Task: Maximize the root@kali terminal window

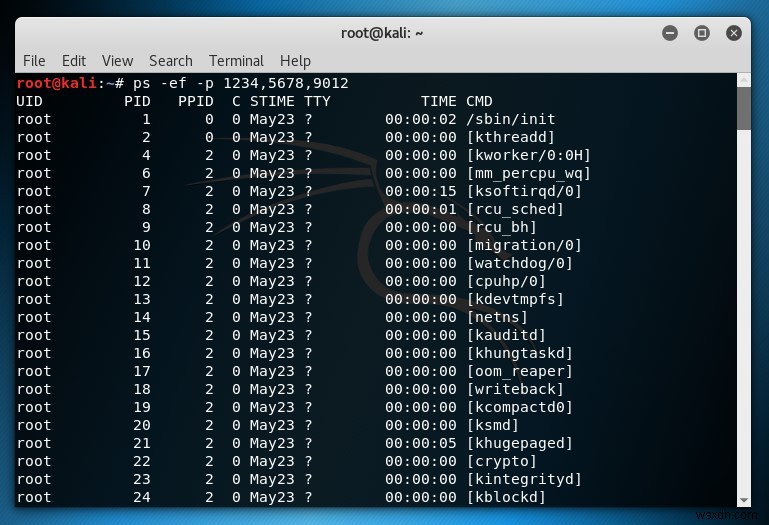Action: tap(702, 33)
